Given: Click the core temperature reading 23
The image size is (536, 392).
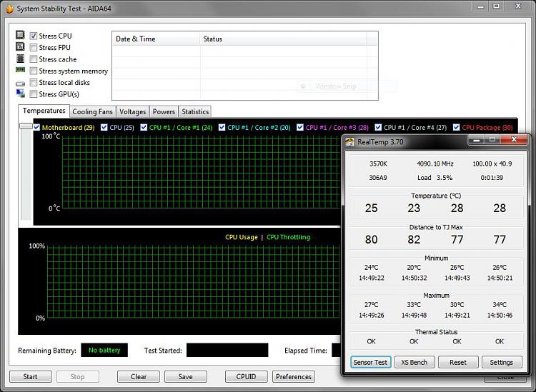Looking at the screenshot, I should pyautogui.click(x=414, y=208).
